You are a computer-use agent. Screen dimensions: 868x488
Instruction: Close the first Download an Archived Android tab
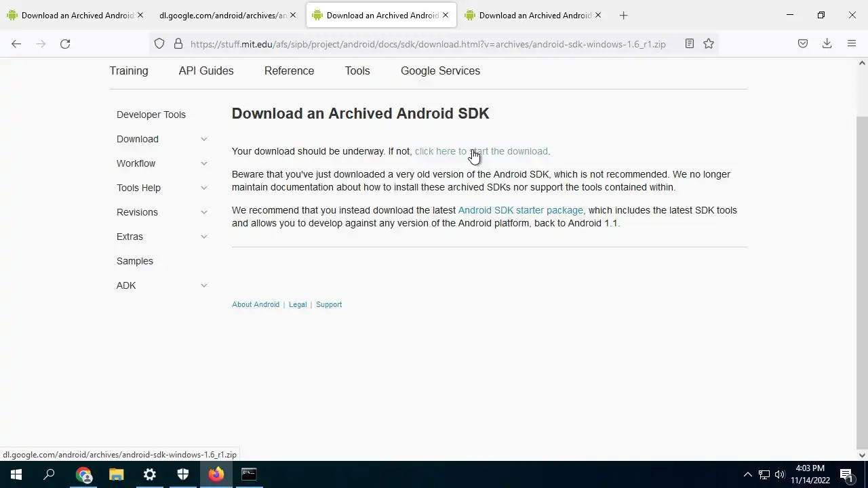[140, 15]
